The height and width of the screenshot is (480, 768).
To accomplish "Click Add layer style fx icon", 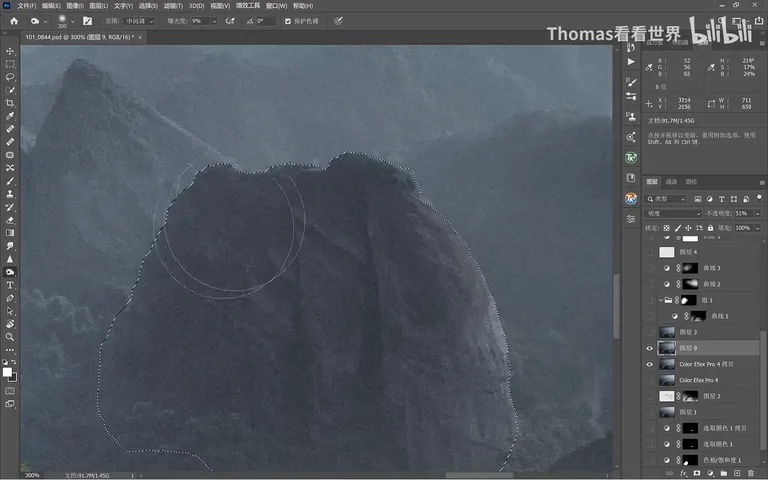I will 683,474.
